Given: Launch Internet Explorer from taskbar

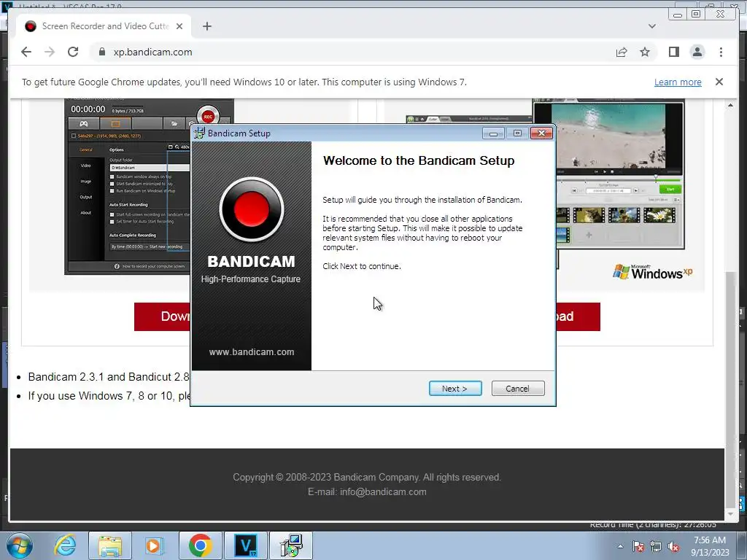Looking at the screenshot, I should 65,545.
